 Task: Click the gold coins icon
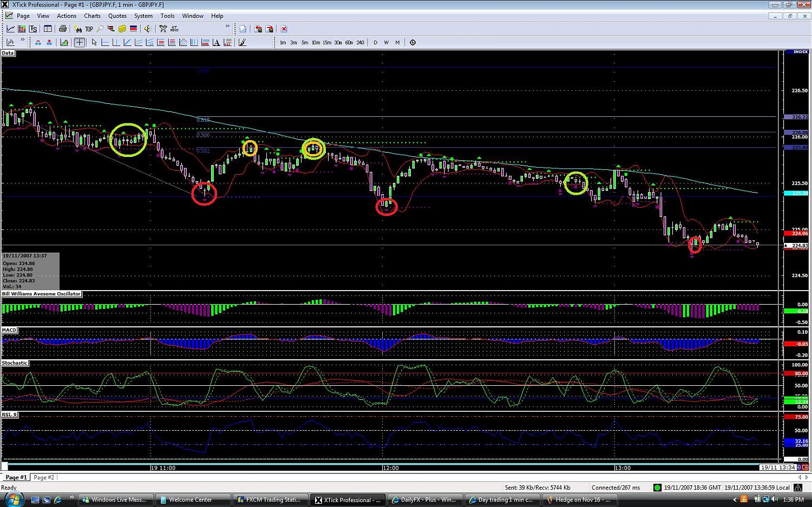click(x=122, y=29)
